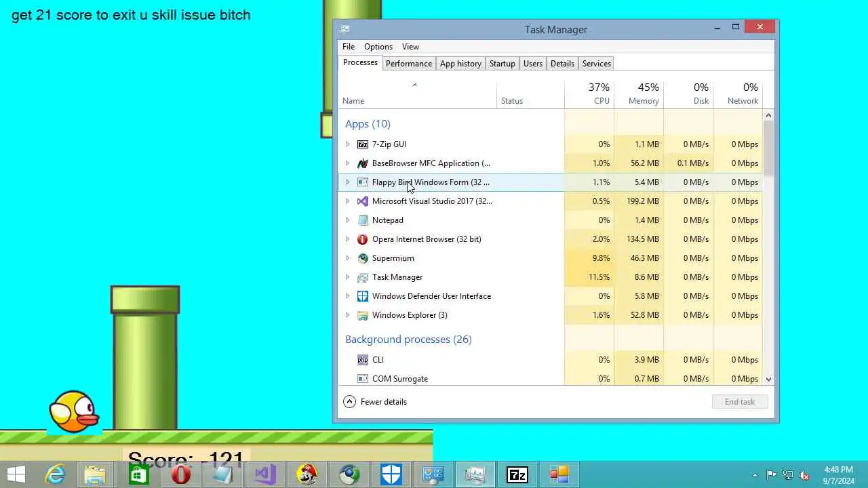Viewport: 868px width, 488px height.
Task: Expand the Windows Defender User Interface group
Action: [x=348, y=296]
